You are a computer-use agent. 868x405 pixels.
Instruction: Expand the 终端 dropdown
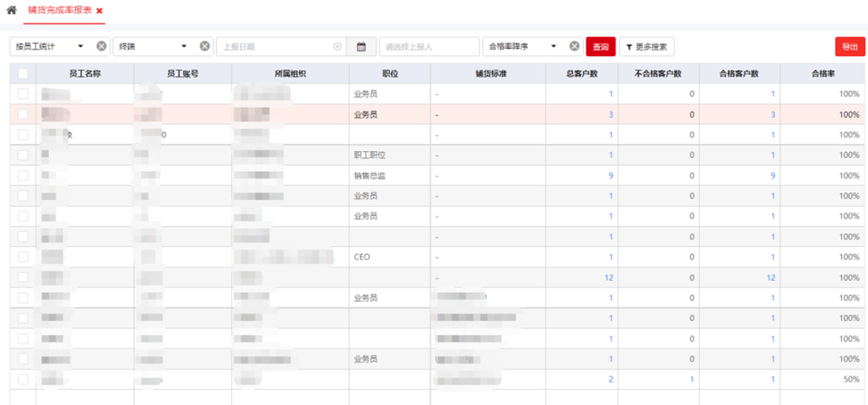coord(184,47)
